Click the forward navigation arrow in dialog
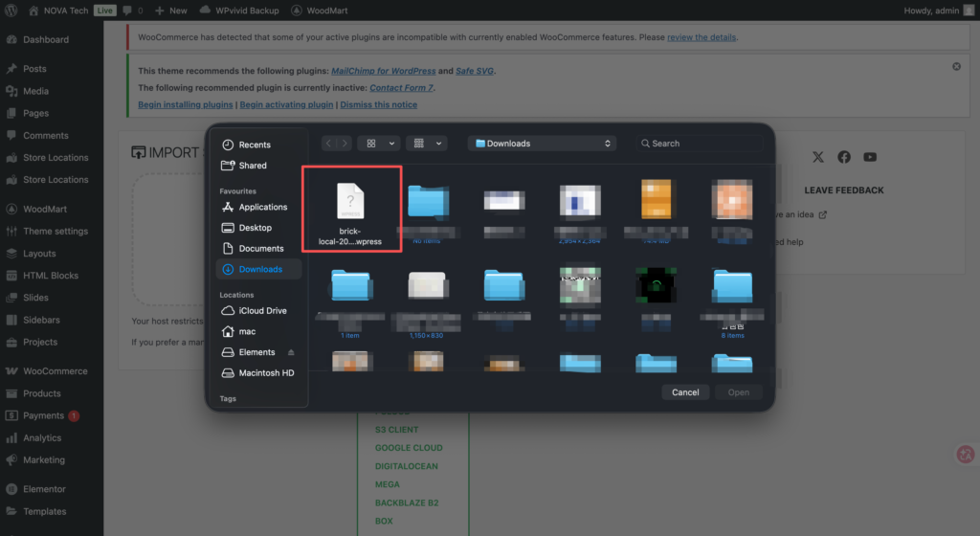 click(344, 143)
